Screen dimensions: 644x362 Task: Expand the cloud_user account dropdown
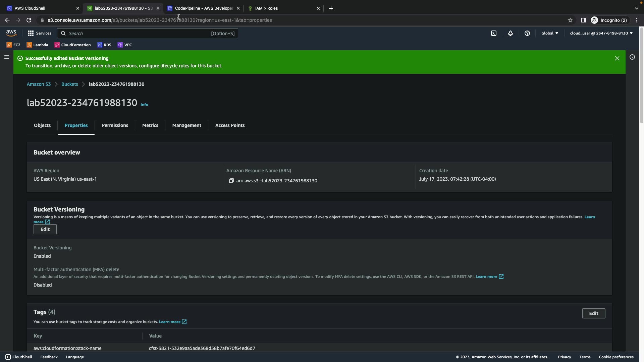(x=601, y=33)
